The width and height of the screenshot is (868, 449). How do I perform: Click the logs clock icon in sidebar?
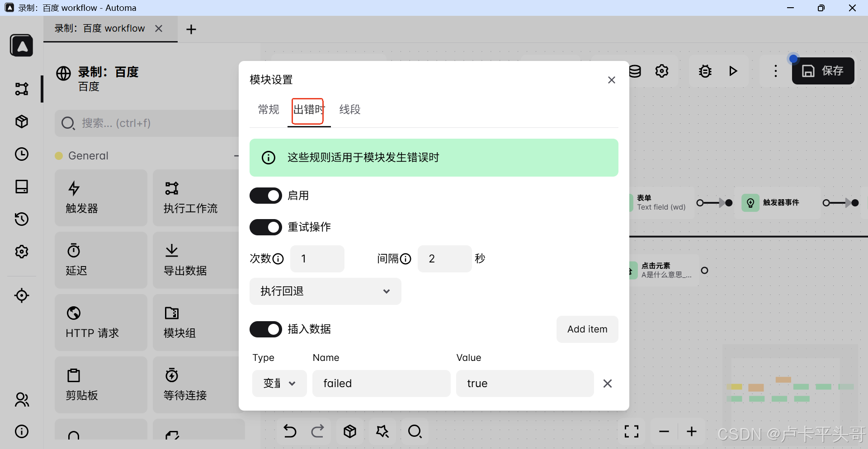[21, 154]
